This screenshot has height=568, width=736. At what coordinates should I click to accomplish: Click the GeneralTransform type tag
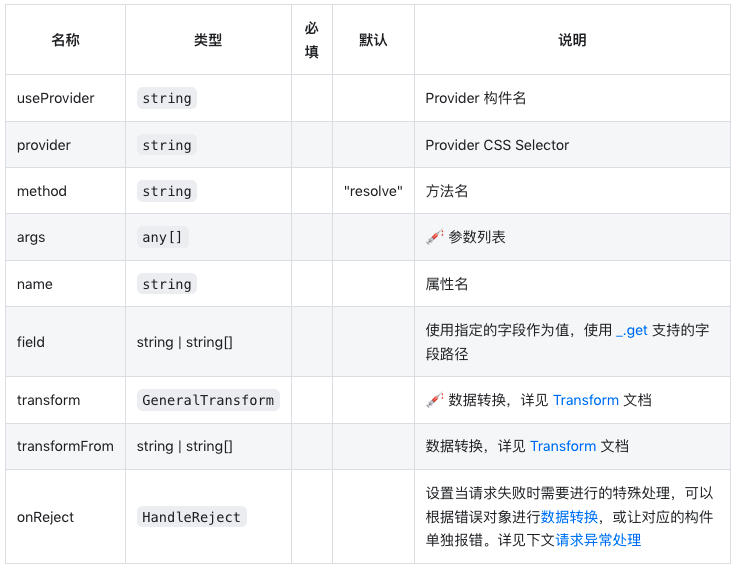(208, 400)
